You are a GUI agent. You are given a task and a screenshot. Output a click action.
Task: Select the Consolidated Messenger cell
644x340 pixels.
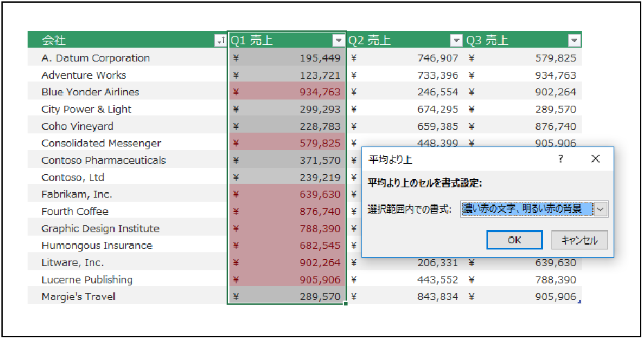127,143
